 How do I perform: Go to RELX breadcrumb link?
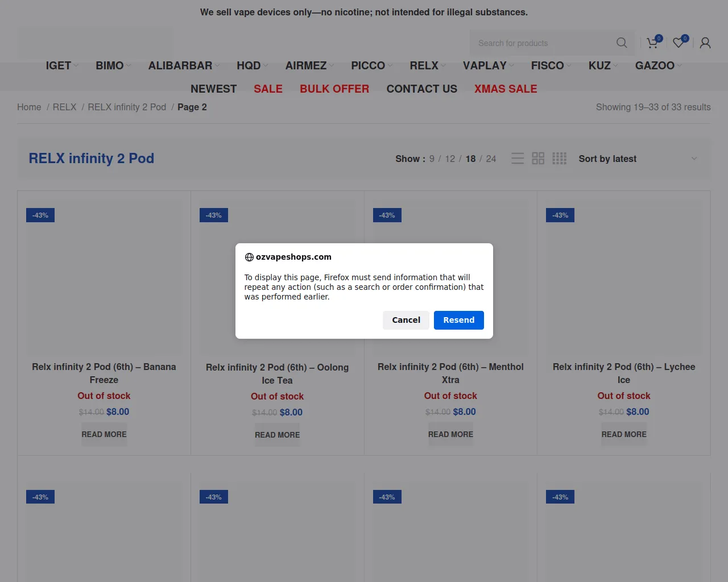64,107
